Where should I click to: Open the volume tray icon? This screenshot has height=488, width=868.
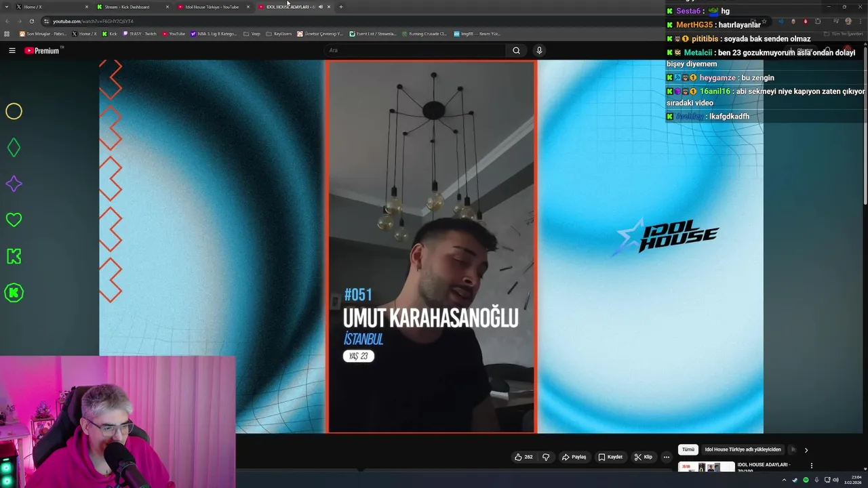835,480
